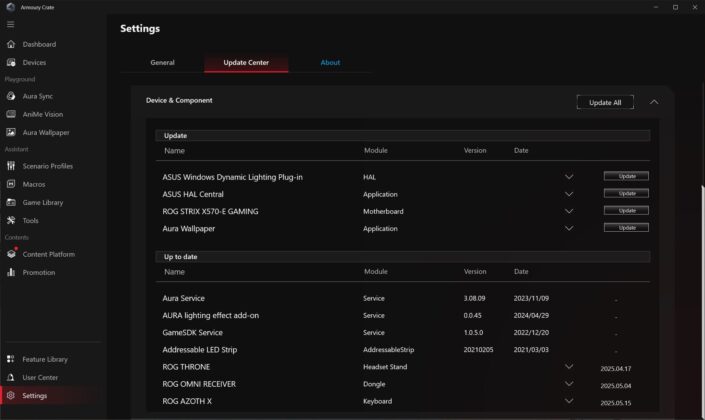Click the Macros icon
This screenshot has height=420, width=705.
tap(11, 184)
